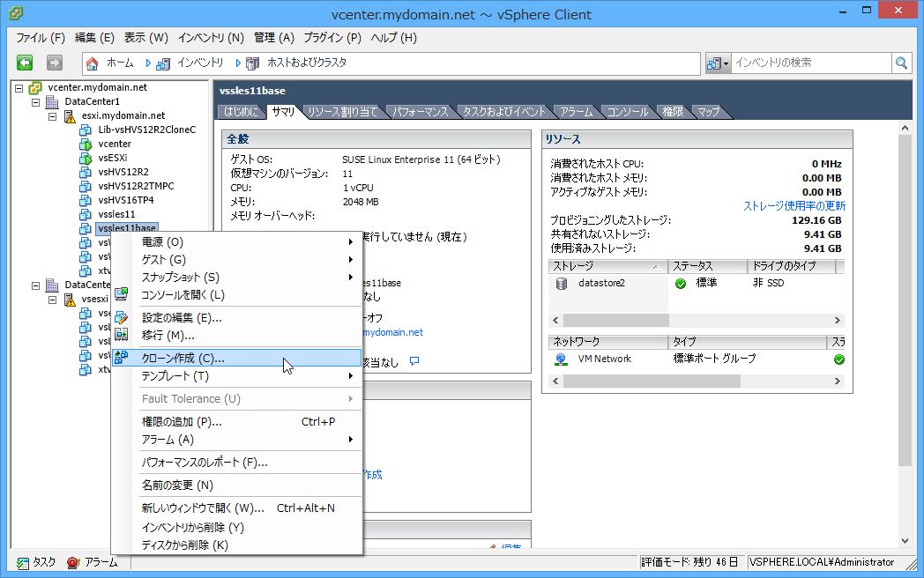Screen dimensions: 924x578
Task: Select the vsESXi tree item label
Action: click(x=113, y=158)
